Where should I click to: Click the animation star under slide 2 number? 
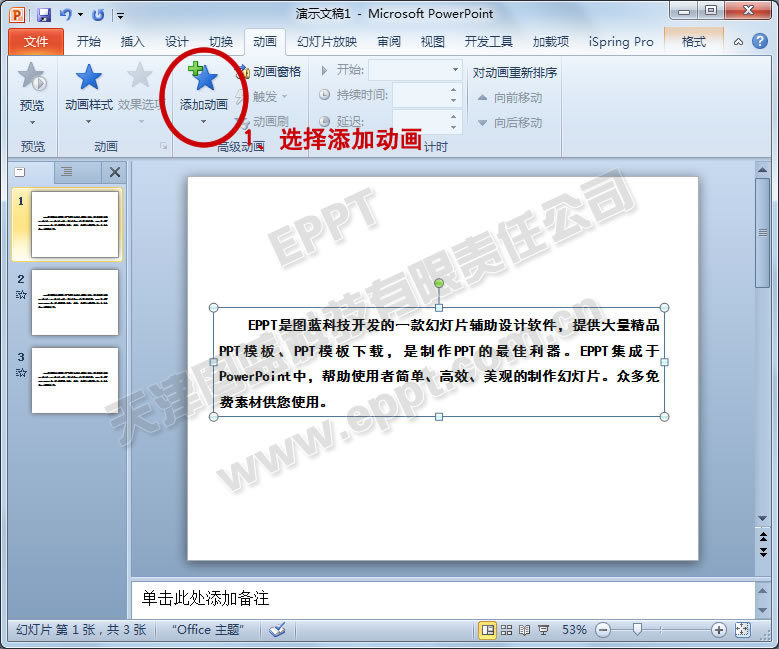(x=21, y=295)
